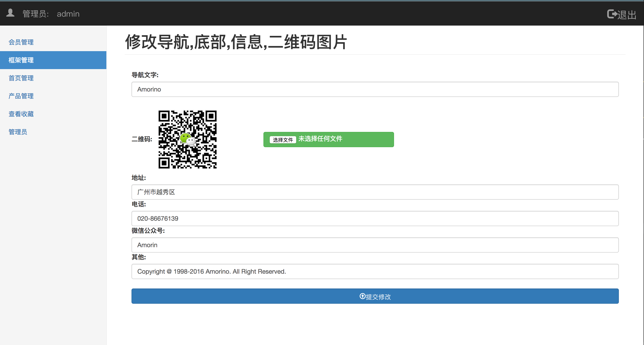Image resolution: width=644 pixels, height=345 pixels.
Task: Click the 地址 field with 广州市越秀区
Action: (375, 192)
